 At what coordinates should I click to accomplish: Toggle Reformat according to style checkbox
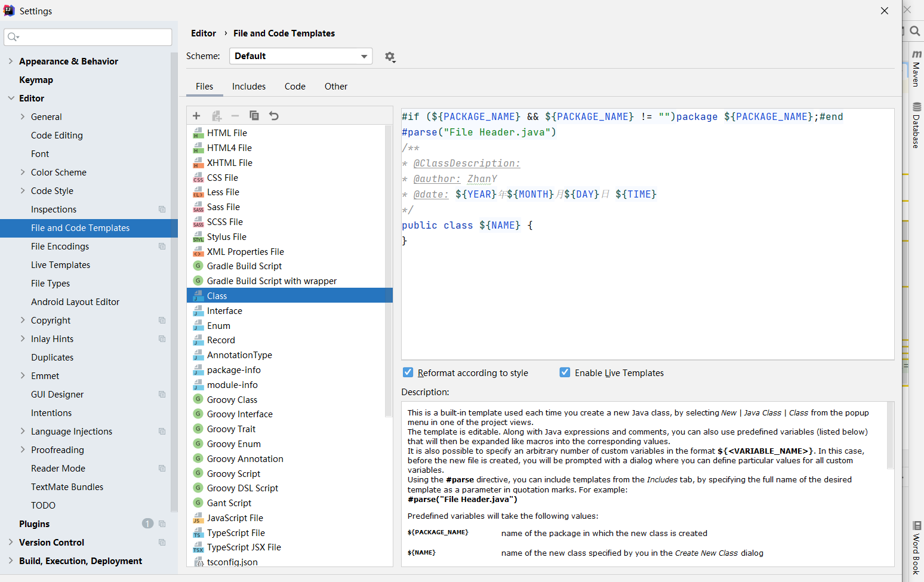click(408, 372)
